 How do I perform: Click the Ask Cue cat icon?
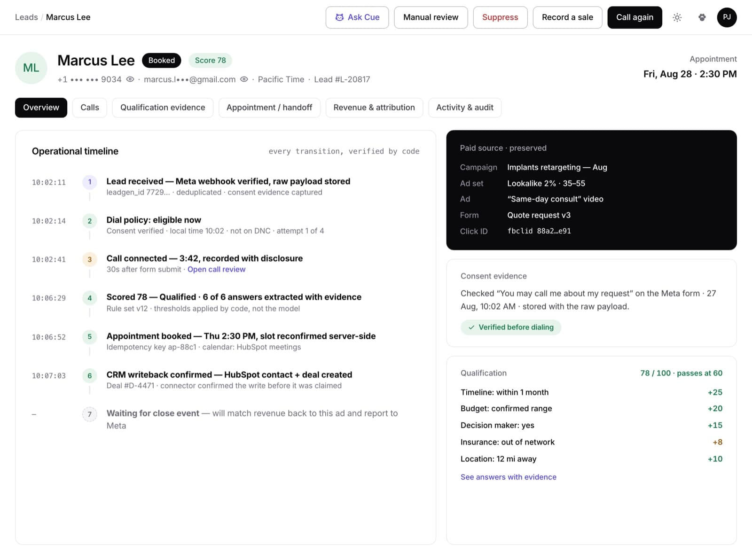[x=339, y=17]
